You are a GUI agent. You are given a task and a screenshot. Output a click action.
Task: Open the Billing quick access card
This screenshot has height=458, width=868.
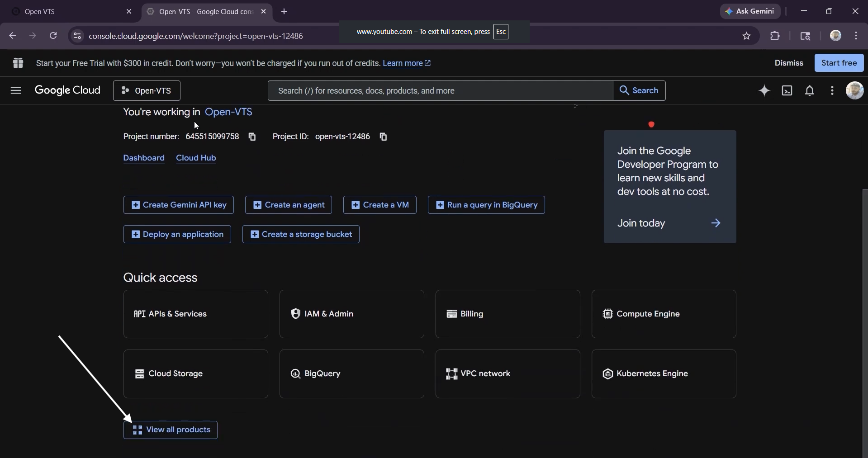click(508, 314)
